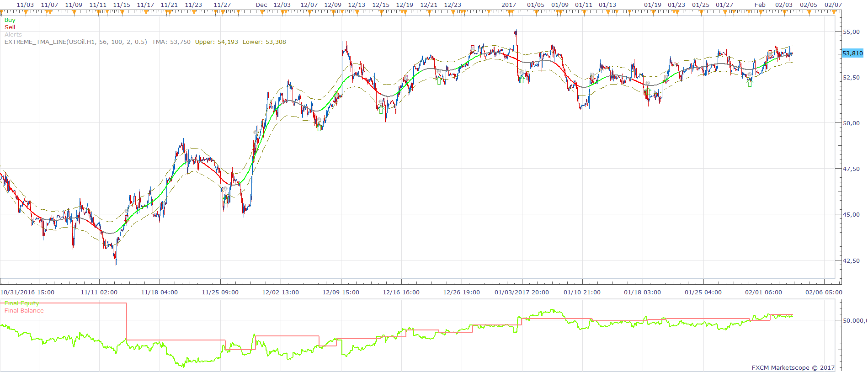The image size is (868, 372).
Task: Click the orange day marker under 11/09
Action: [x=74, y=13]
